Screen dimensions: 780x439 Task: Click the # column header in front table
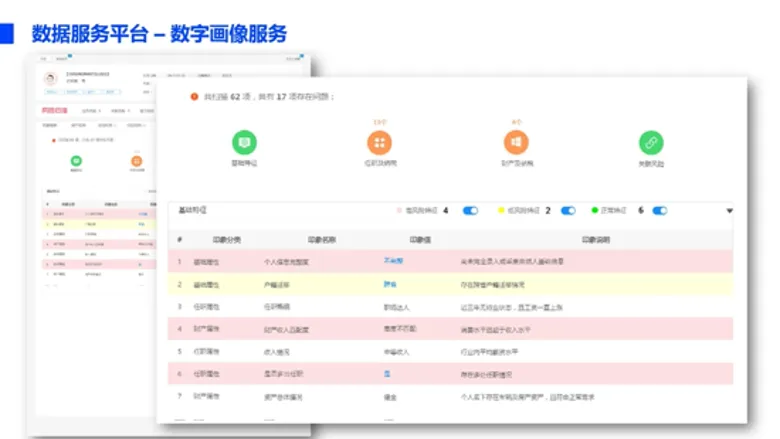[x=180, y=240]
